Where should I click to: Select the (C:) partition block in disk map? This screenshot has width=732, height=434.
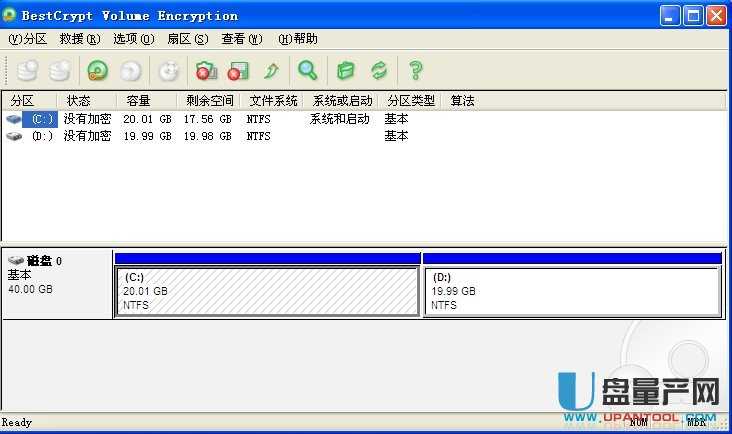[x=267, y=291]
